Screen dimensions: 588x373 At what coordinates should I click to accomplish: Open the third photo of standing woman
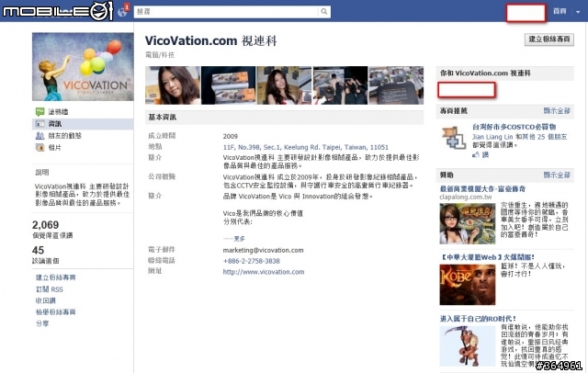pyautogui.click(x=284, y=85)
